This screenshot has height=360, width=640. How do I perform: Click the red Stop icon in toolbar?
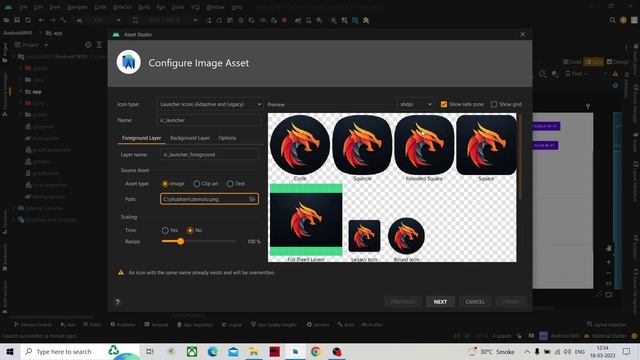(284, 20)
